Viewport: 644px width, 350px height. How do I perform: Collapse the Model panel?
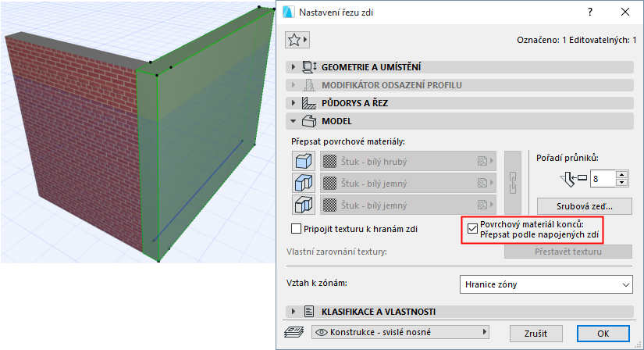point(294,121)
